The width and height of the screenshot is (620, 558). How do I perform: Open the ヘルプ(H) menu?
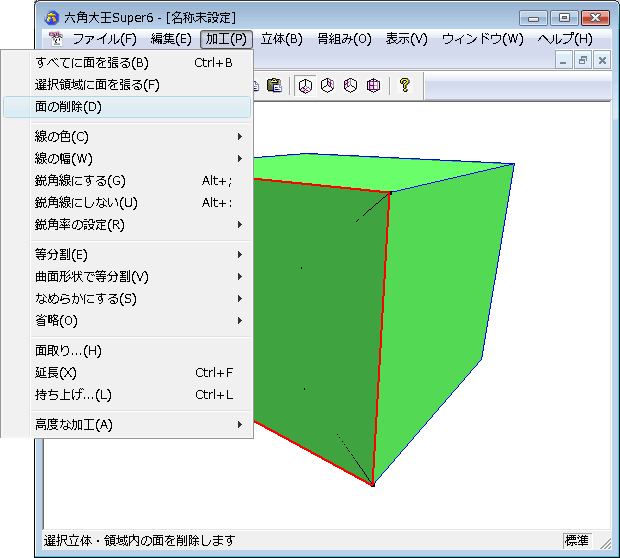click(x=565, y=39)
